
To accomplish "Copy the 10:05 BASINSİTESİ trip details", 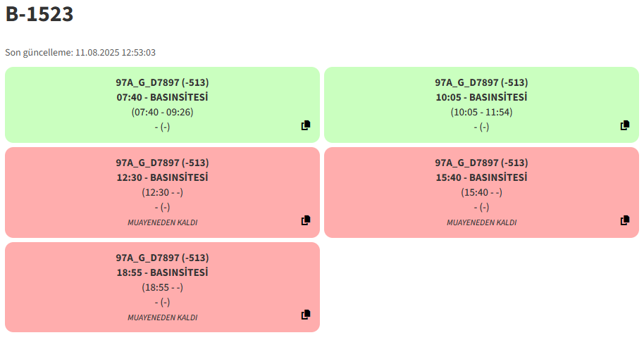I will tap(625, 125).
